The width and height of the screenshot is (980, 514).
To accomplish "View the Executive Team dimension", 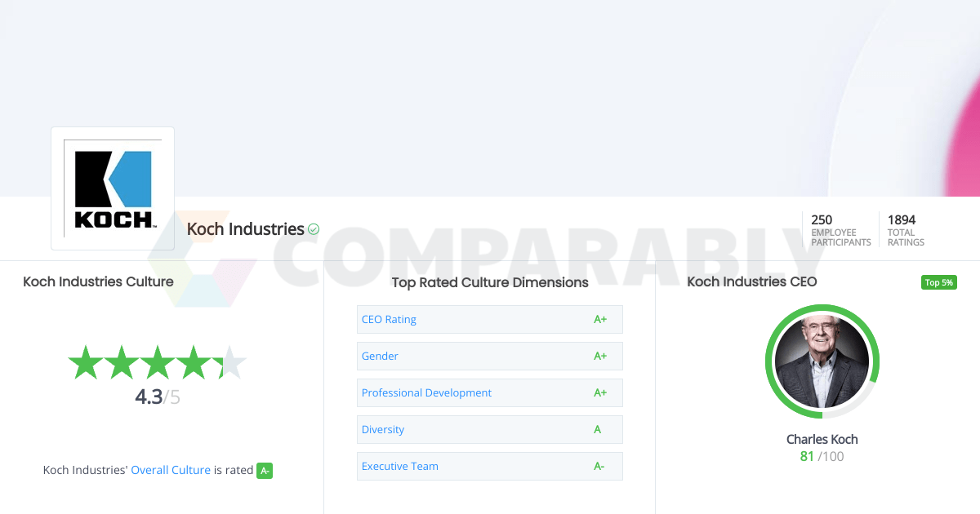I will coord(490,466).
